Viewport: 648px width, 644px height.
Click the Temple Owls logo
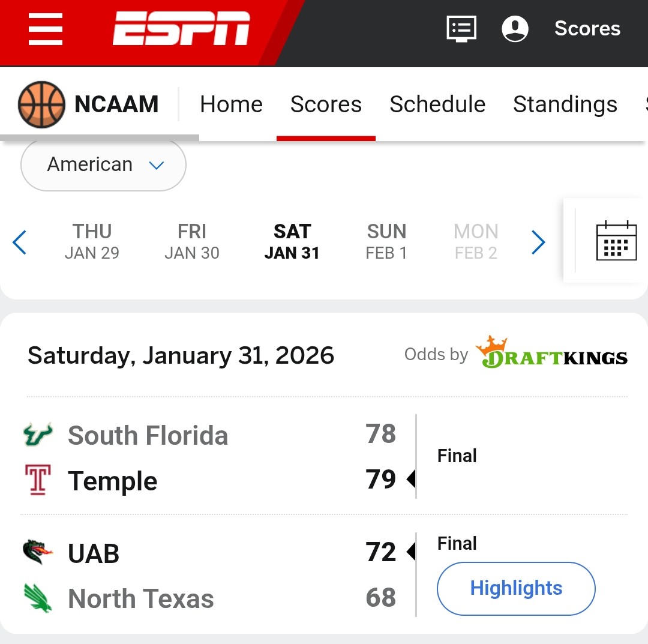(37, 480)
